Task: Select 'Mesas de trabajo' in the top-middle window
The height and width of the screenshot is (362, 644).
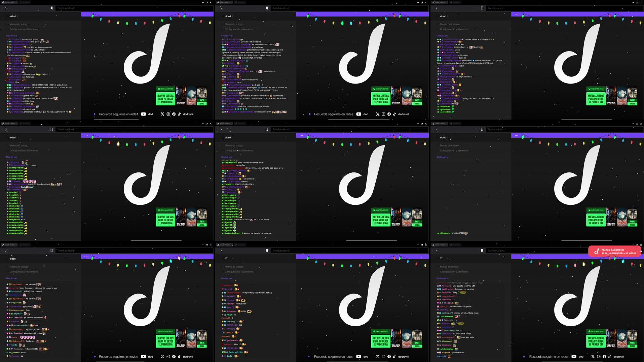Action: 234,24
